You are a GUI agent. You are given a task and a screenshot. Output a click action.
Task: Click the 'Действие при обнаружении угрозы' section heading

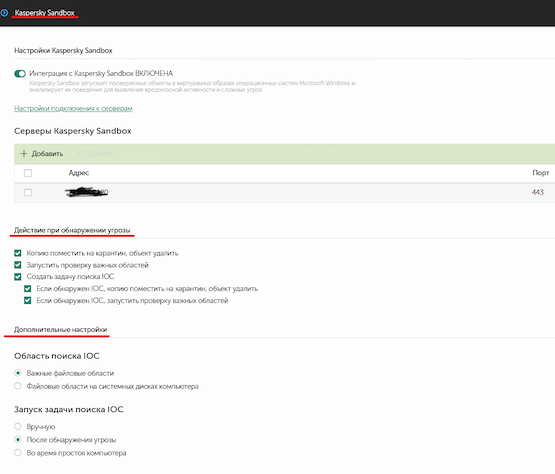[72, 230]
